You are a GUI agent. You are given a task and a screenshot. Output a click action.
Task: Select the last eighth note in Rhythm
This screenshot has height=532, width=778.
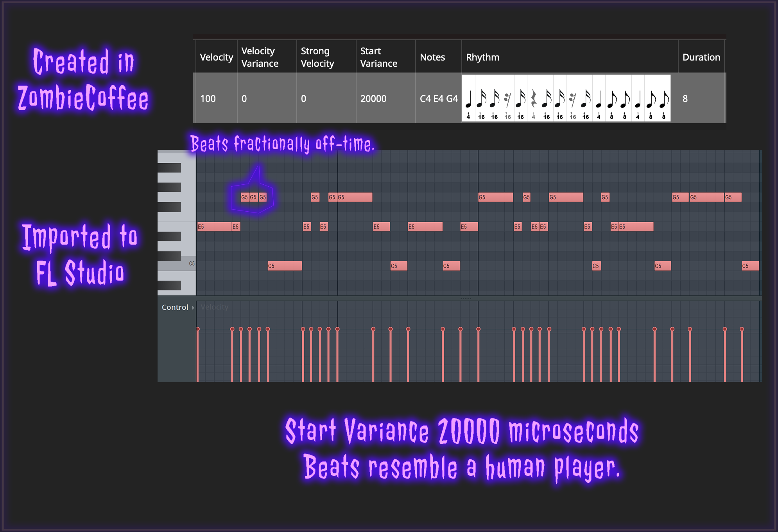664,98
